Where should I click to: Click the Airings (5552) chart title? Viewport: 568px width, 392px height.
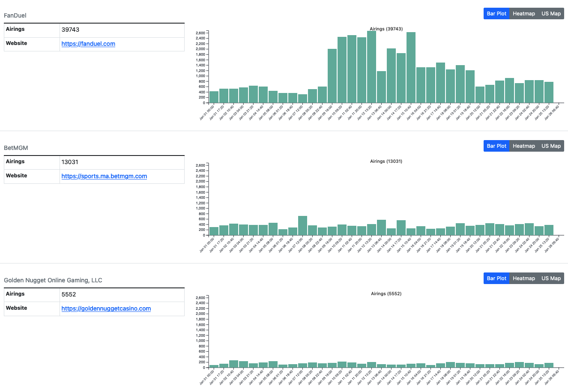pos(386,293)
